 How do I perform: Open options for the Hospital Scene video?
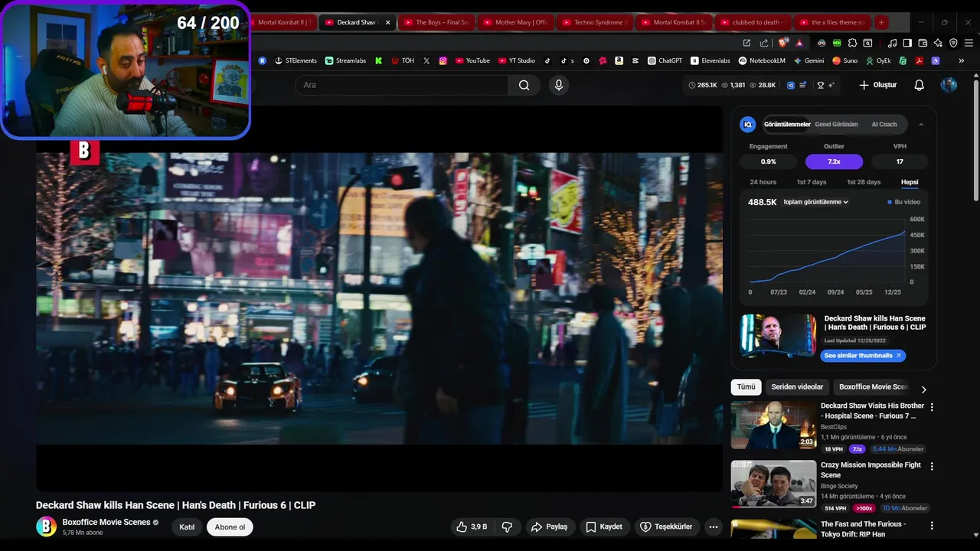coord(932,407)
